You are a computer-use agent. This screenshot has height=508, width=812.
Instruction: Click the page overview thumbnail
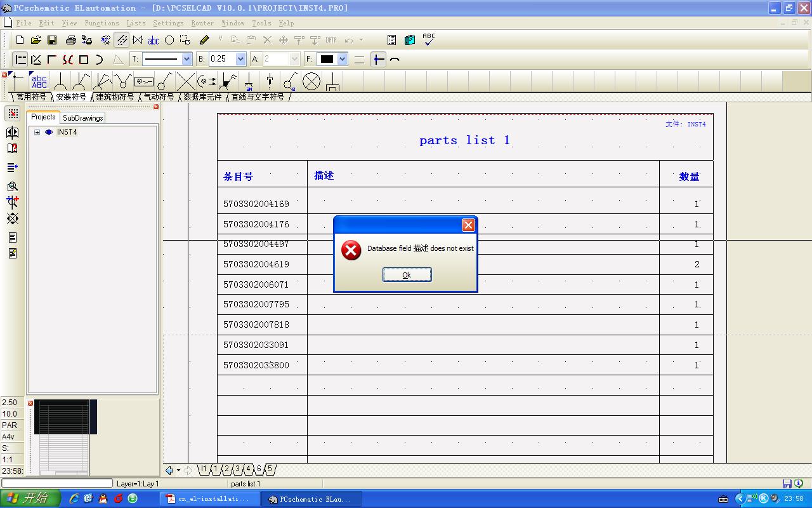(64, 437)
